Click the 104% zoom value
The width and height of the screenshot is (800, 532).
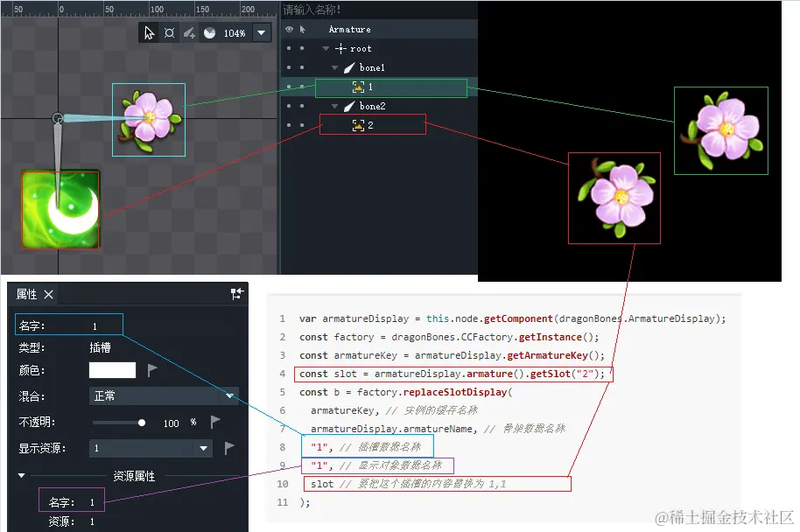click(x=235, y=33)
